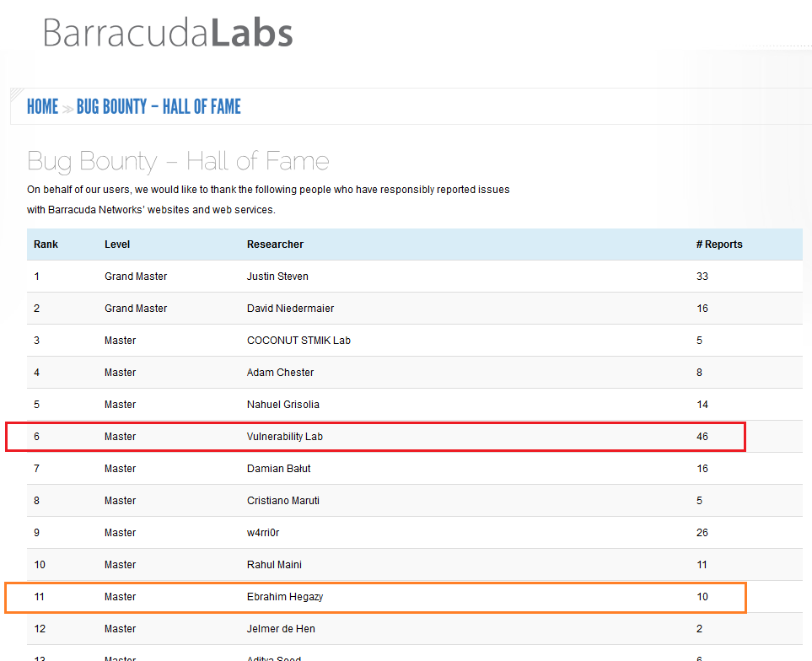Select the HOME breadcrumb link

pyautogui.click(x=42, y=106)
